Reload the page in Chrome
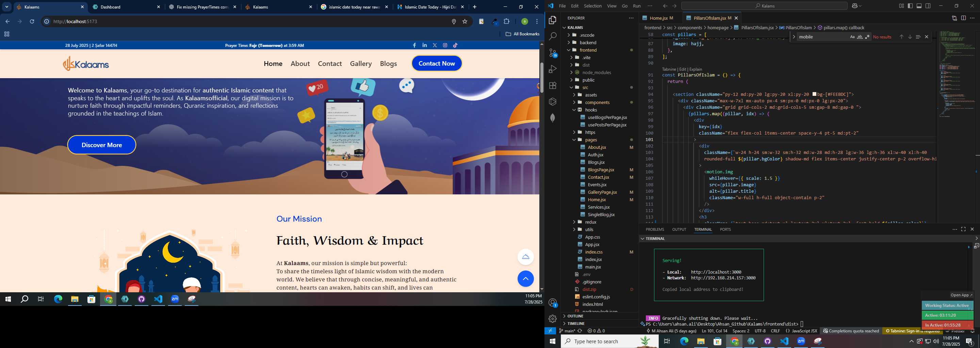Image resolution: width=980 pixels, height=348 pixels. point(32,22)
